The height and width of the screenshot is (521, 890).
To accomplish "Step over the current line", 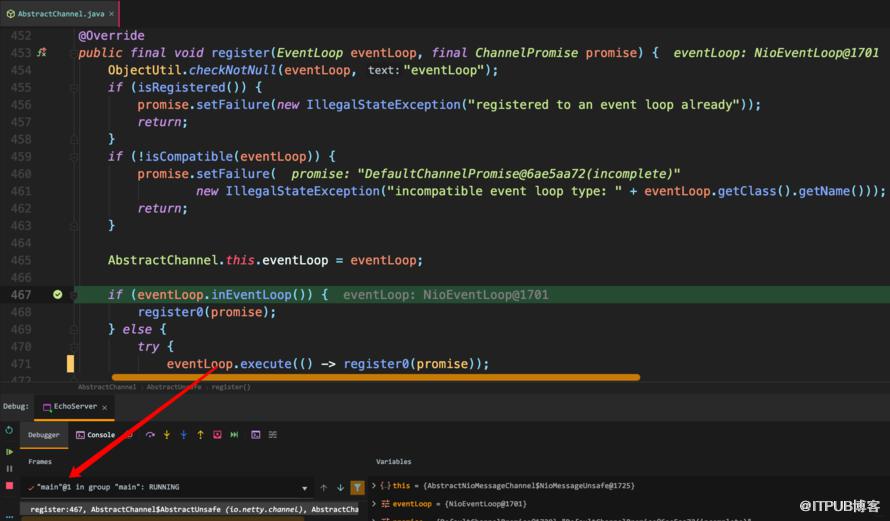I will [x=150, y=435].
